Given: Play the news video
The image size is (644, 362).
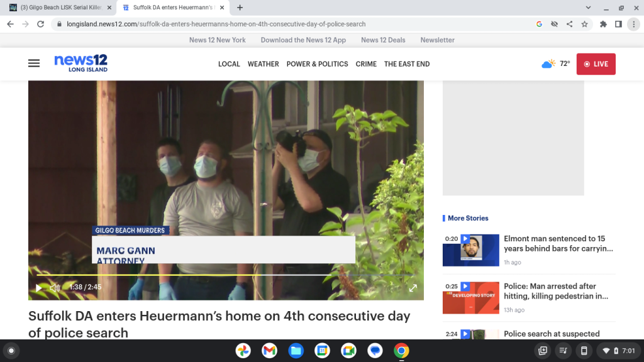Looking at the screenshot, I should 39,288.
